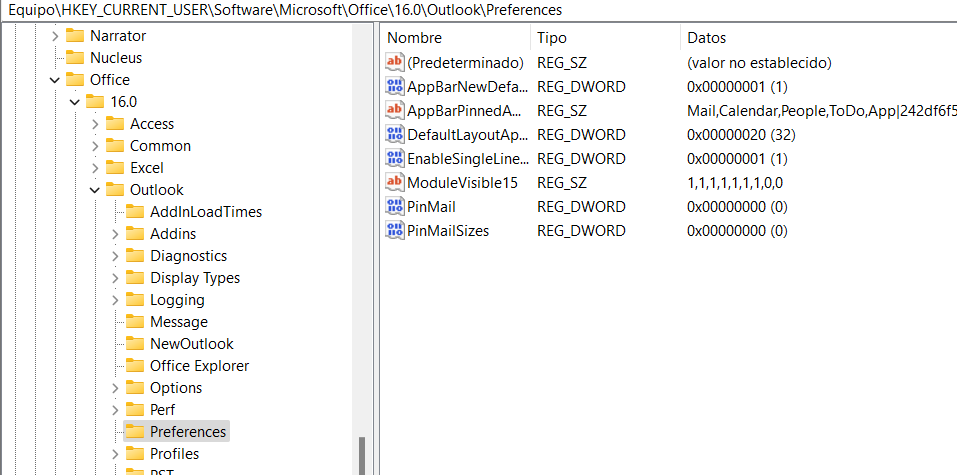Viewport: 957px width, 475px height.
Task: Click the Common folder icon
Action: (x=115, y=145)
